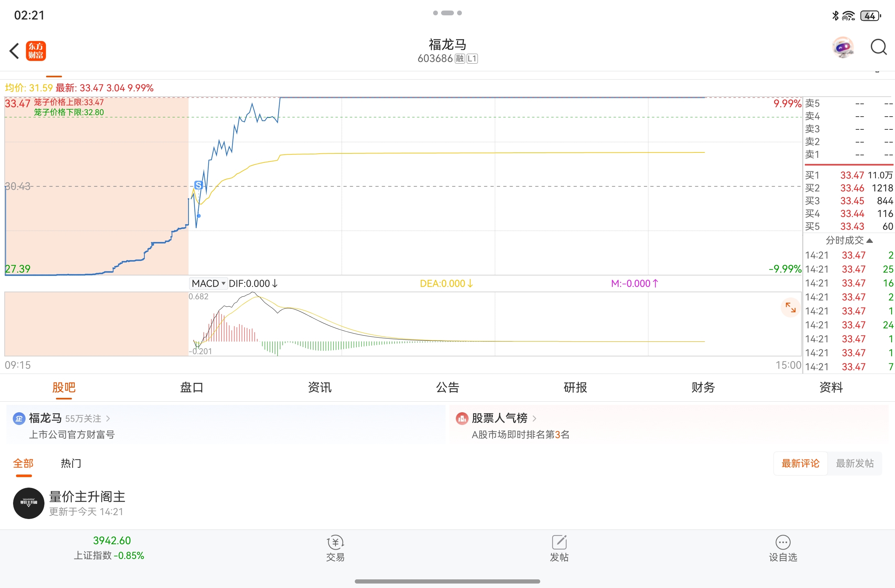Switch to 最新评论 sorting

[800, 463]
